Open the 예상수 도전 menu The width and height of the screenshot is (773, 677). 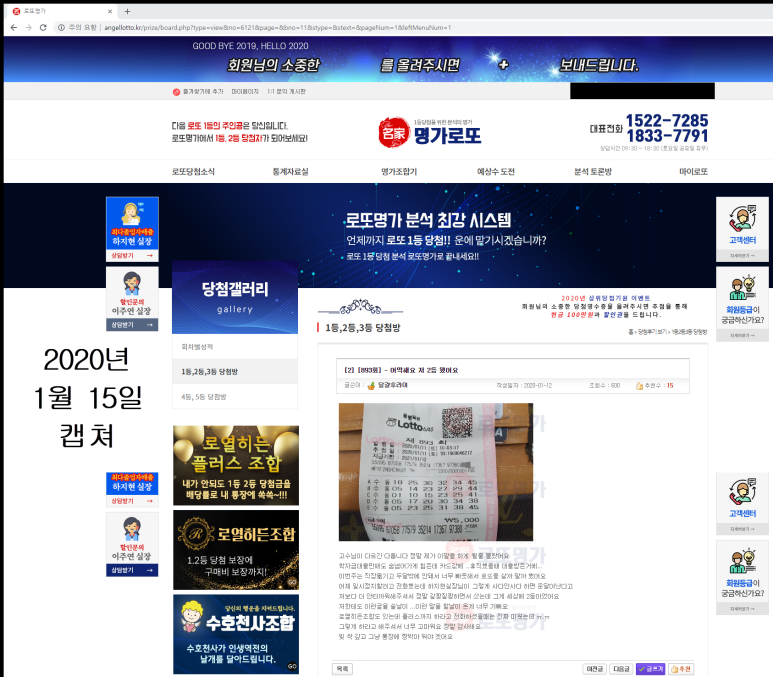495,172
